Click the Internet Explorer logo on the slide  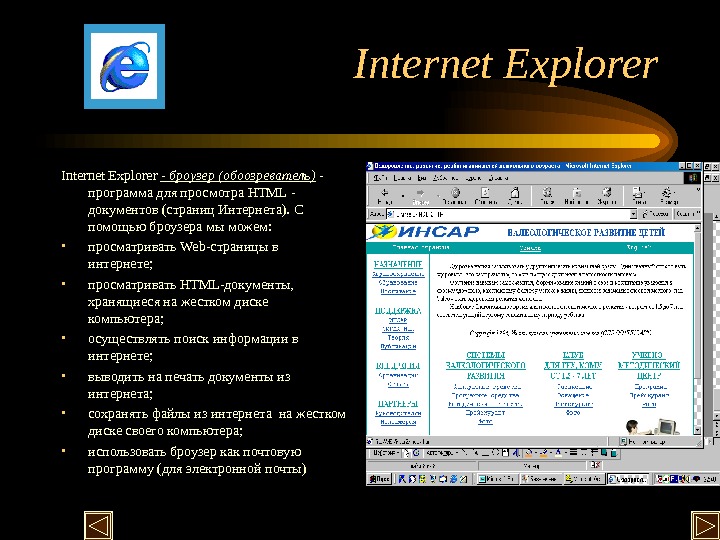(124, 67)
